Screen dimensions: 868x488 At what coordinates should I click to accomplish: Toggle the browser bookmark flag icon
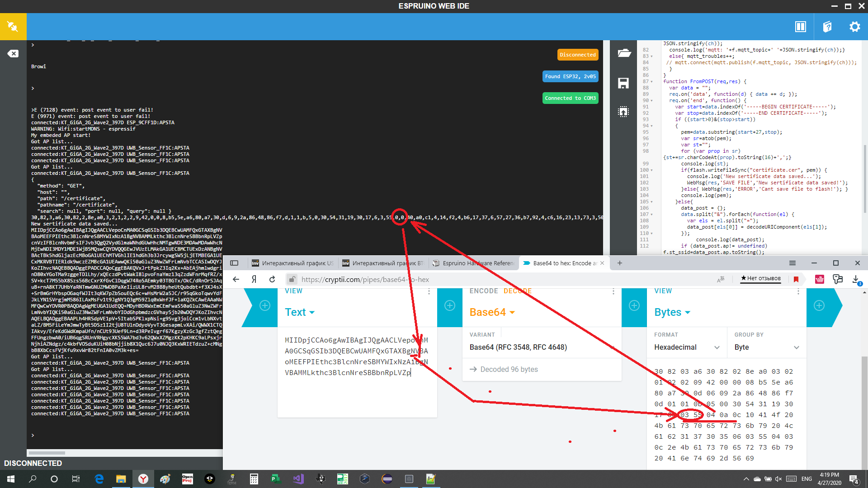click(796, 279)
